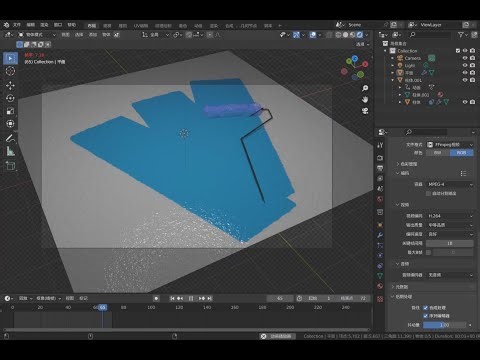Click the current frame 65 field
480x360 pixels.
(280, 298)
